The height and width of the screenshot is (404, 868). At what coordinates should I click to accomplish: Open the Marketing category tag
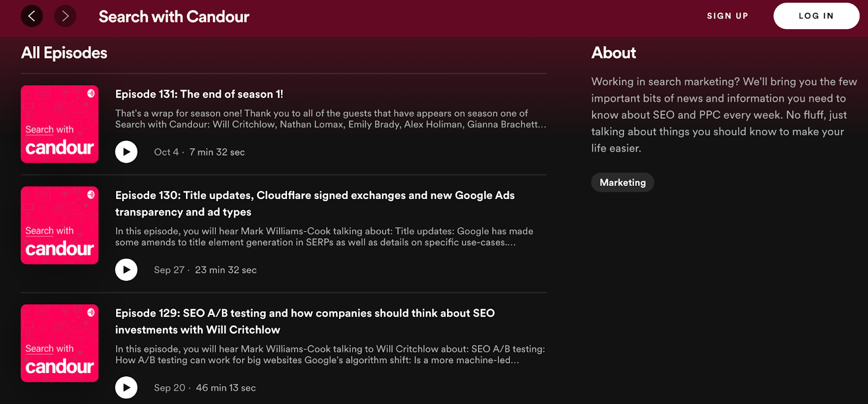point(622,182)
